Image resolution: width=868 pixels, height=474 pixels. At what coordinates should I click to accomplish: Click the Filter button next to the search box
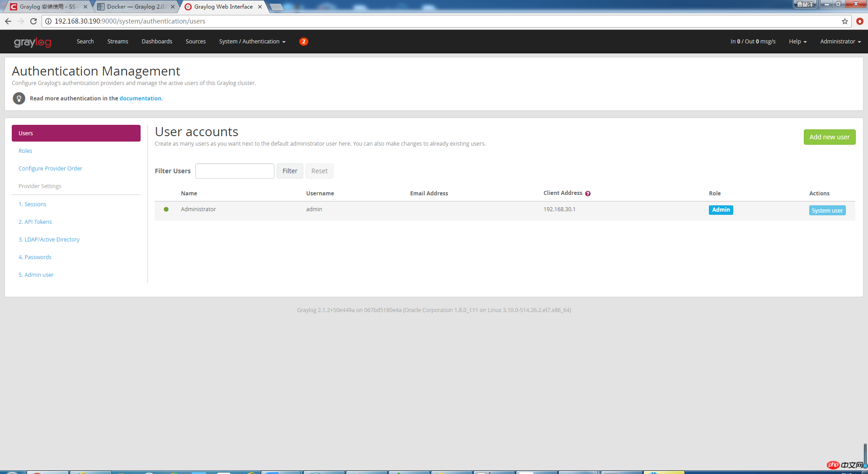289,171
